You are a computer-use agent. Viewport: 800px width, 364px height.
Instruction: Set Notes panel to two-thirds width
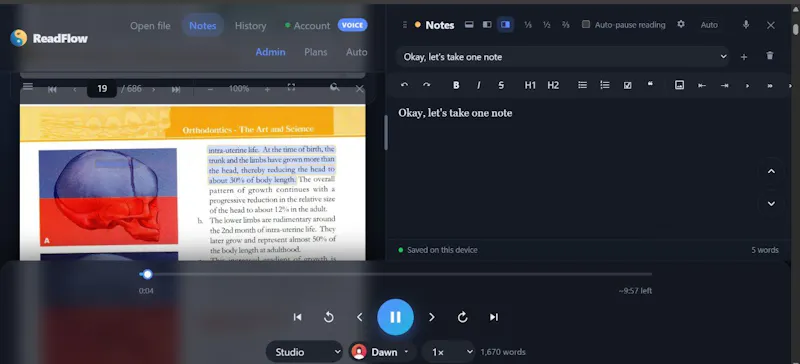tap(565, 25)
